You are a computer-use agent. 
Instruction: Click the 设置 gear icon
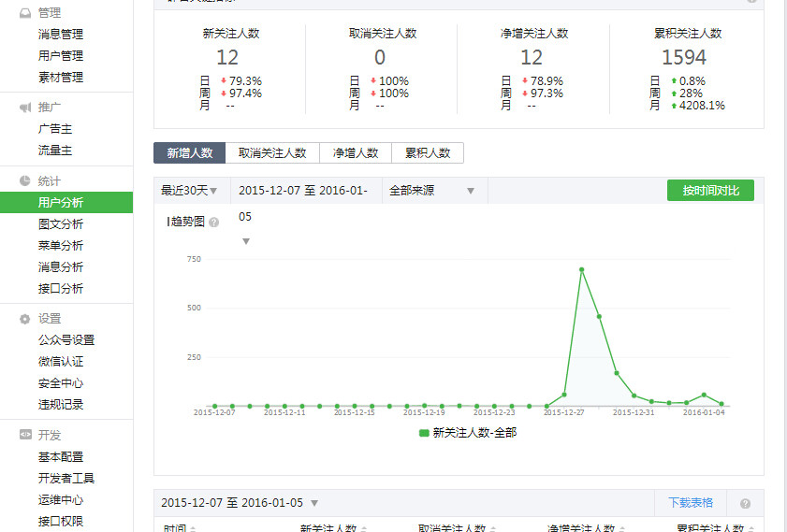(25, 319)
